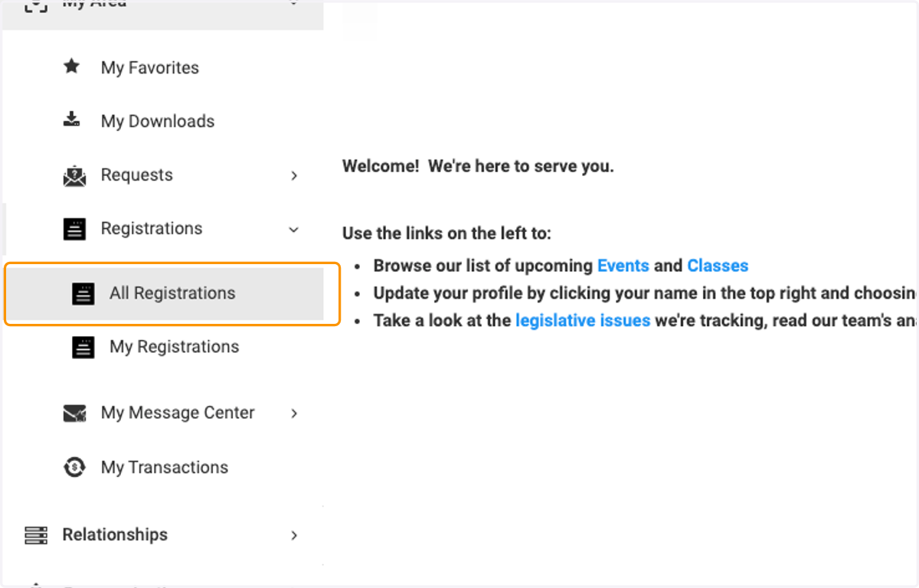Expand the My Message Center chevron
Viewport: 919px width, 588px height.
coord(294,413)
